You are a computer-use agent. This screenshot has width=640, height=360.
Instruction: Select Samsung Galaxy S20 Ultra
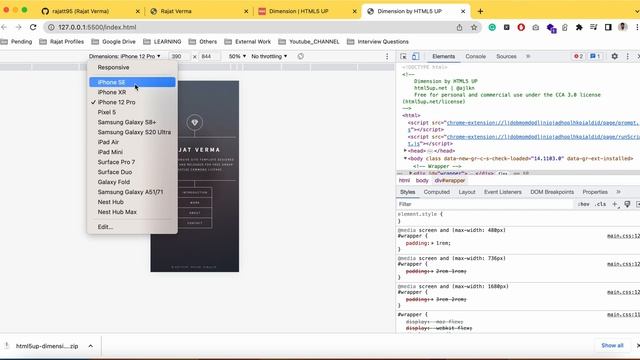coord(132,132)
